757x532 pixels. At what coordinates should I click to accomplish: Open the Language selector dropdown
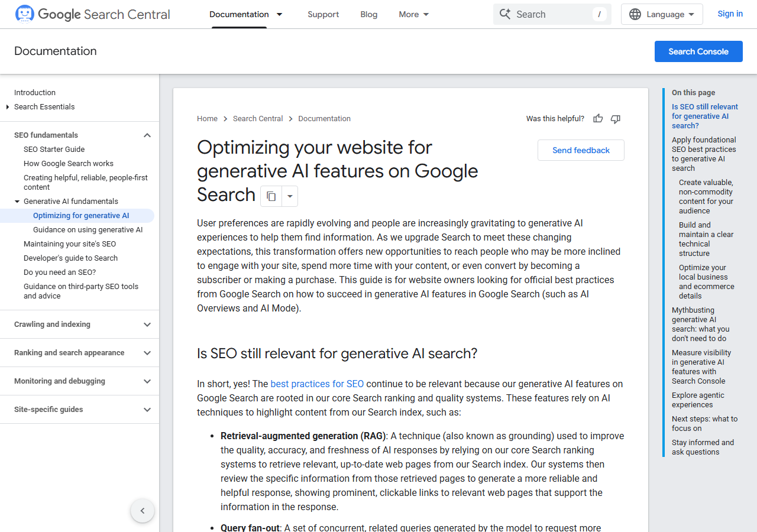tap(662, 14)
